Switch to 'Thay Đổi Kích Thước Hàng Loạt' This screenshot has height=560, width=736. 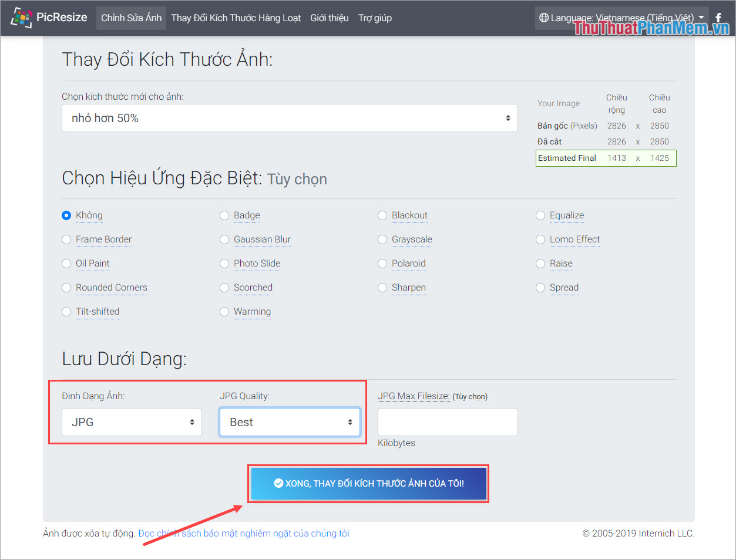coord(236,18)
